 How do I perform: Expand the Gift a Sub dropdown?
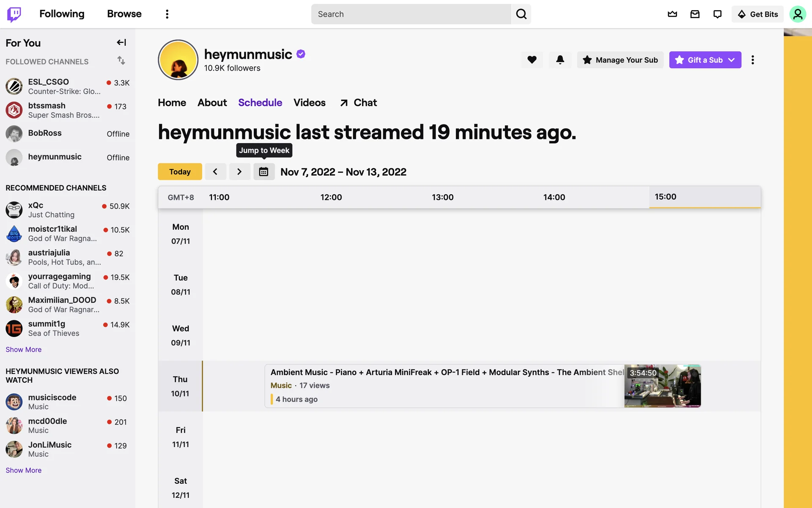coord(731,60)
